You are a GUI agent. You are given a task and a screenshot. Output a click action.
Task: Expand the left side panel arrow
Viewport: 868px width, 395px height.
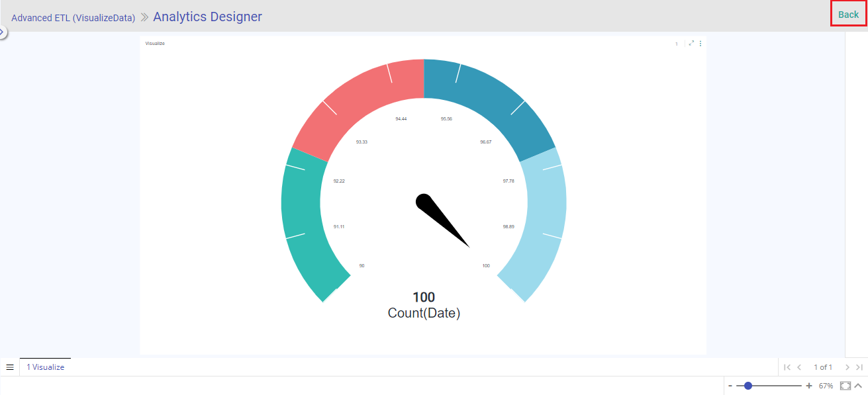point(3,32)
